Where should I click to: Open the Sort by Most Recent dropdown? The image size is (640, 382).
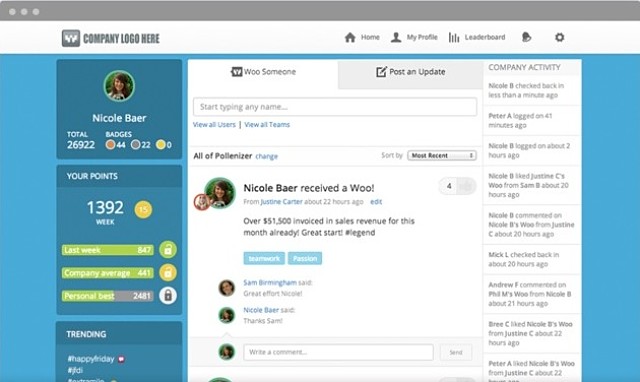[x=442, y=155]
